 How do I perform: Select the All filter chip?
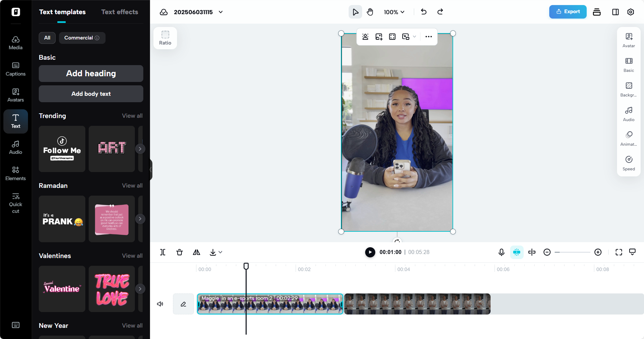pos(47,38)
